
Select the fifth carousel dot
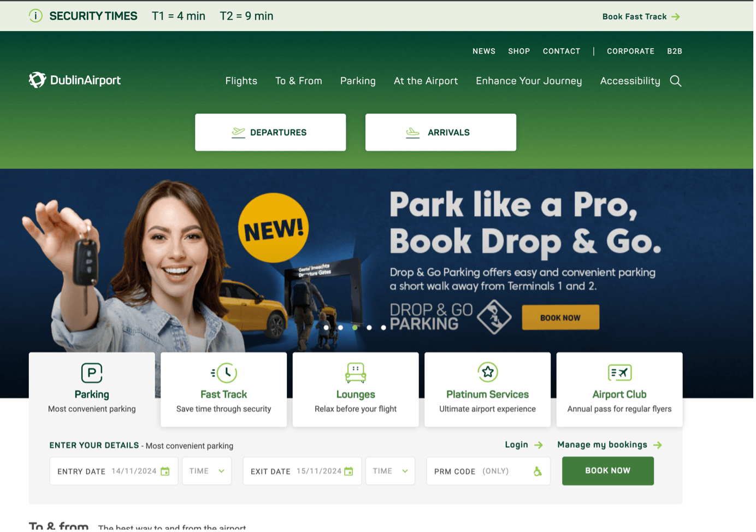[385, 329]
